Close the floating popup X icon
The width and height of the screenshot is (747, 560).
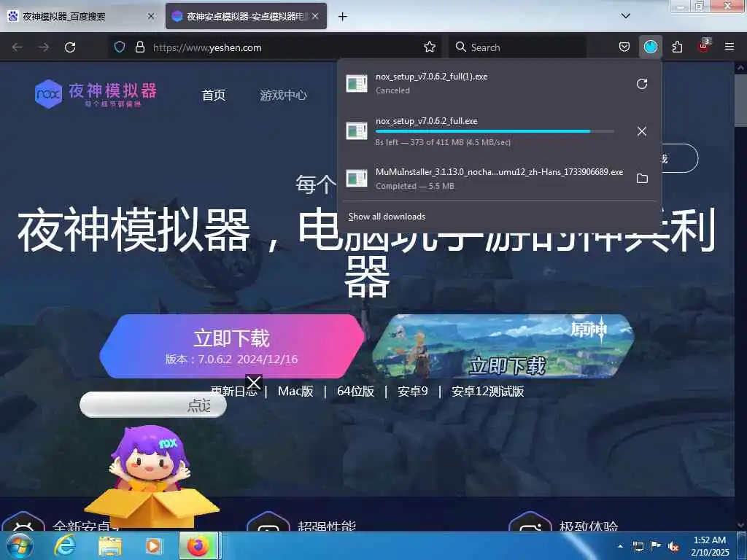coord(254,382)
